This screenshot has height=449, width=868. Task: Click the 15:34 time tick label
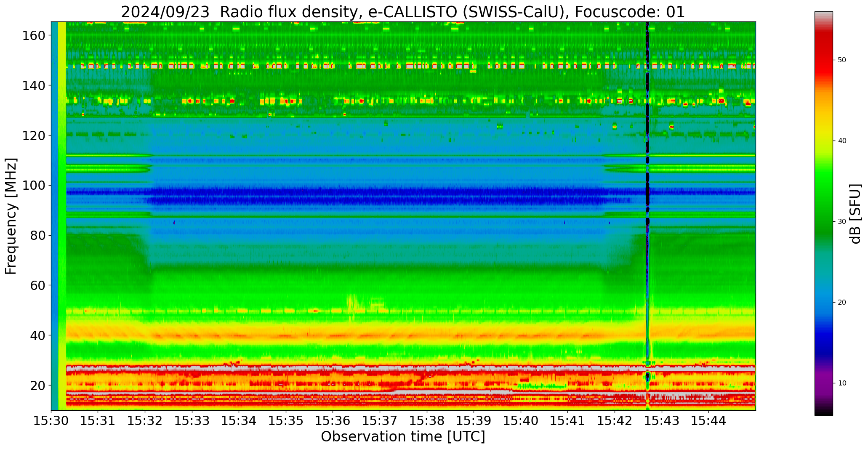[239, 420]
